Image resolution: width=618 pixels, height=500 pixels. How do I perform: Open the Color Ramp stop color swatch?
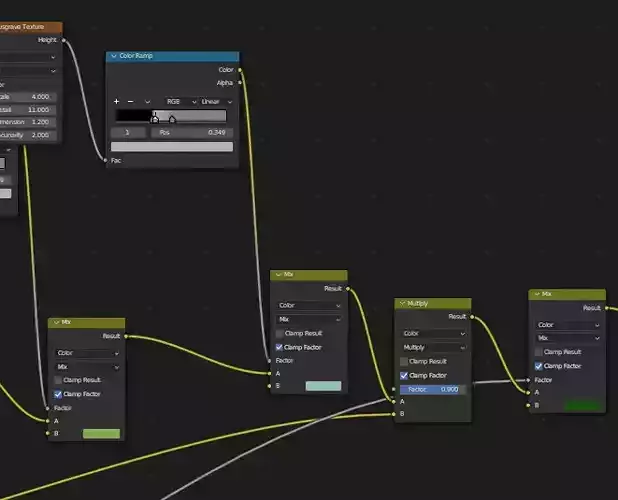tap(172, 147)
